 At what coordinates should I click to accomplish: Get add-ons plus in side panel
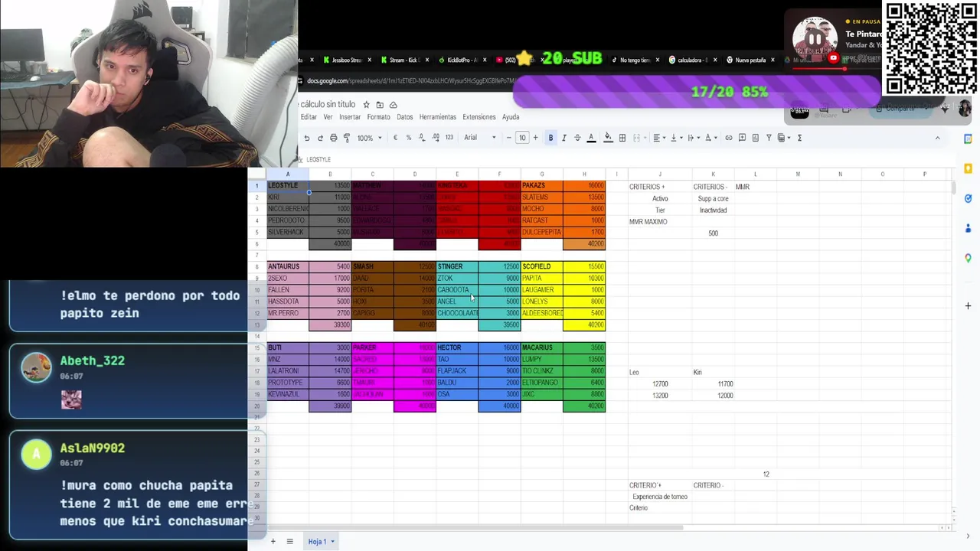click(968, 306)
